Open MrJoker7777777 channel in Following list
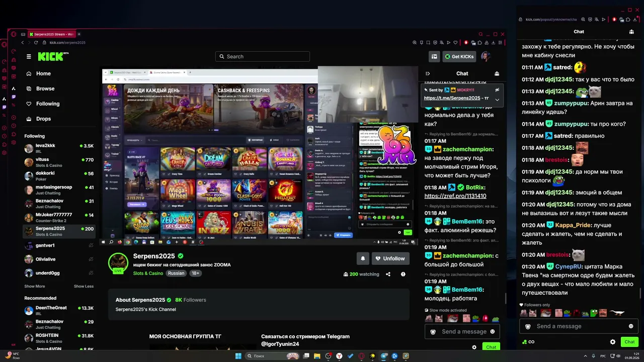Viewport: 644px width, 362px height. pos(59,218)
